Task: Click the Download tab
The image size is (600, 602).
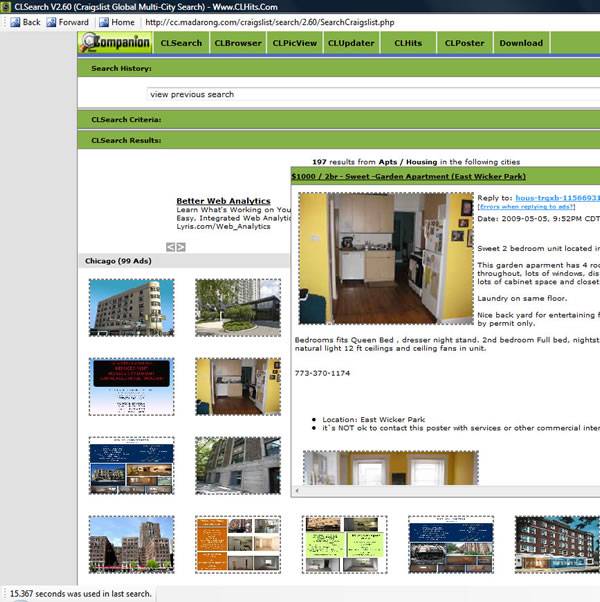Action: [521, 43]
